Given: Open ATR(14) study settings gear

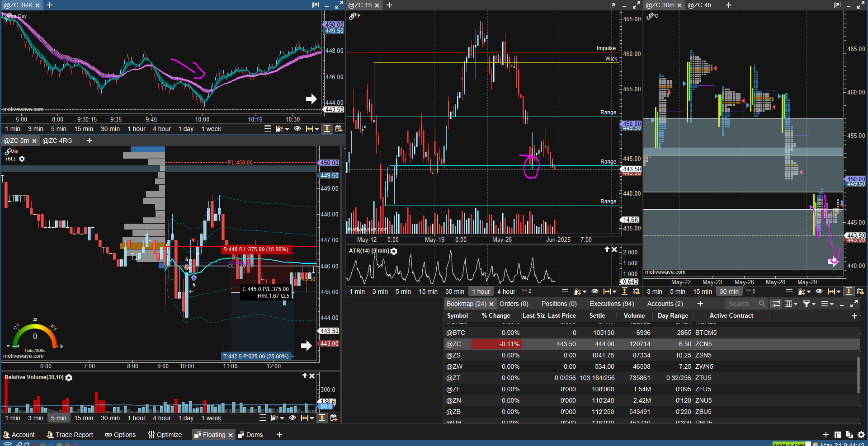Looking at the screenshot, I should click(x=394, y=251).
